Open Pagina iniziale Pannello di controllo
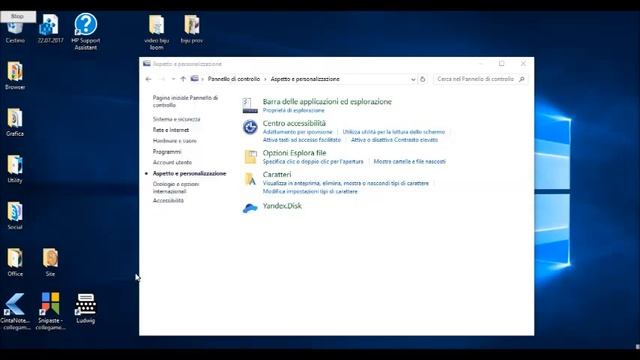 (x=185, y=102)
